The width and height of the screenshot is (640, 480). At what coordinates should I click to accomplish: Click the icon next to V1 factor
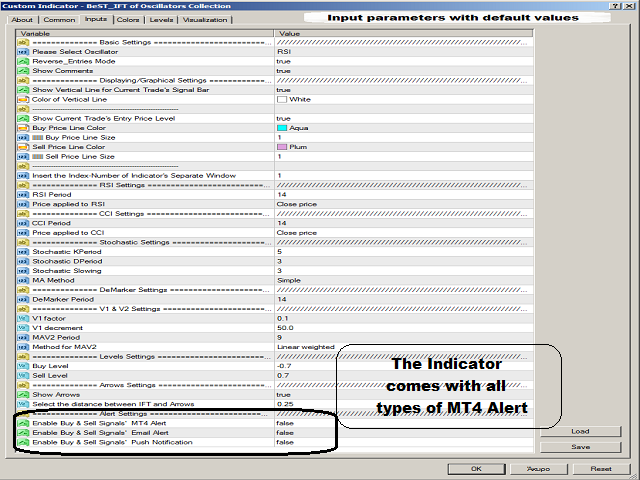(x=23, y=318)
